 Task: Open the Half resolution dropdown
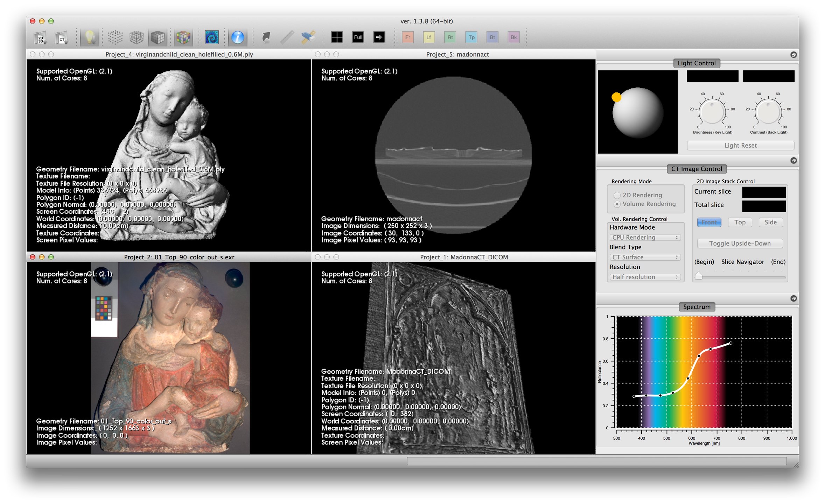(645, 277)
